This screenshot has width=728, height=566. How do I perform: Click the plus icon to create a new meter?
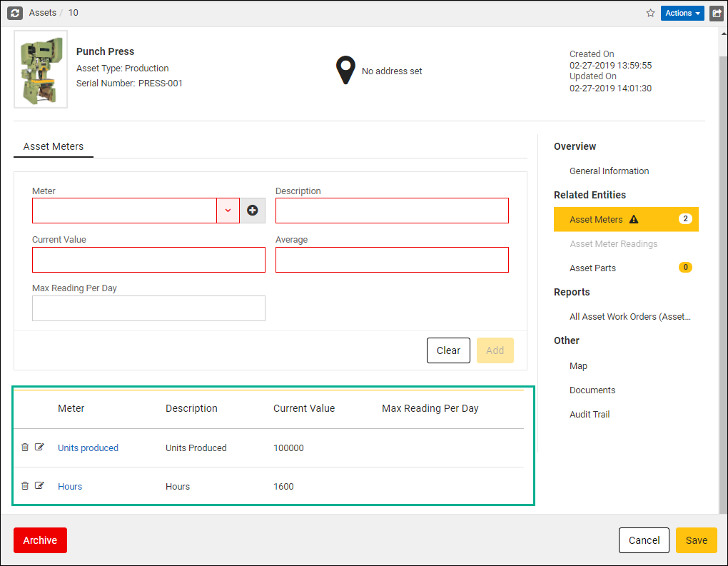click(252, 211)
